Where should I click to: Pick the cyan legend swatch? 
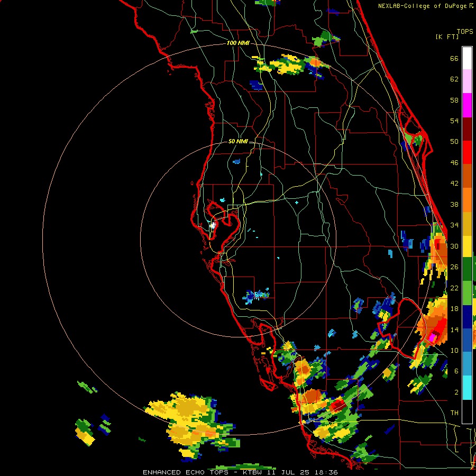point(467,388)
